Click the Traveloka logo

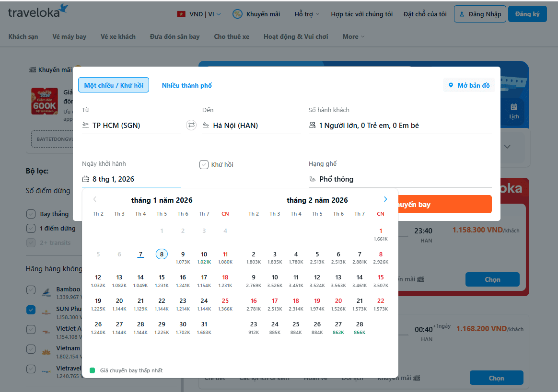(x=38, y=12)
